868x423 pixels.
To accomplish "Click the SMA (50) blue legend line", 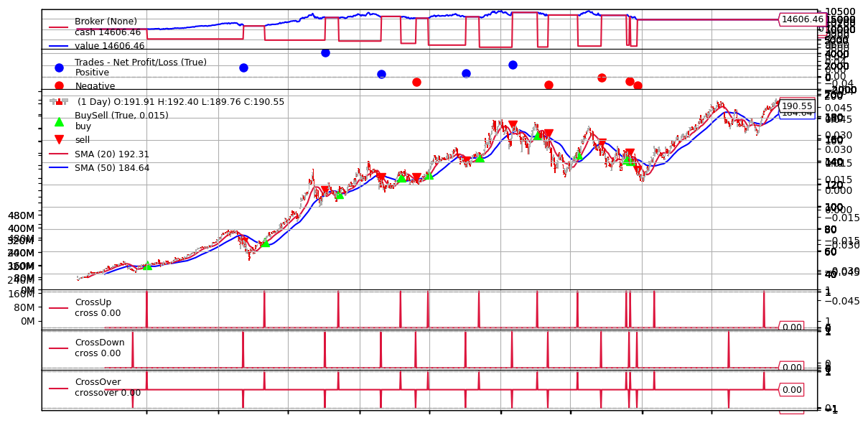I will click(x=59, y=167).
